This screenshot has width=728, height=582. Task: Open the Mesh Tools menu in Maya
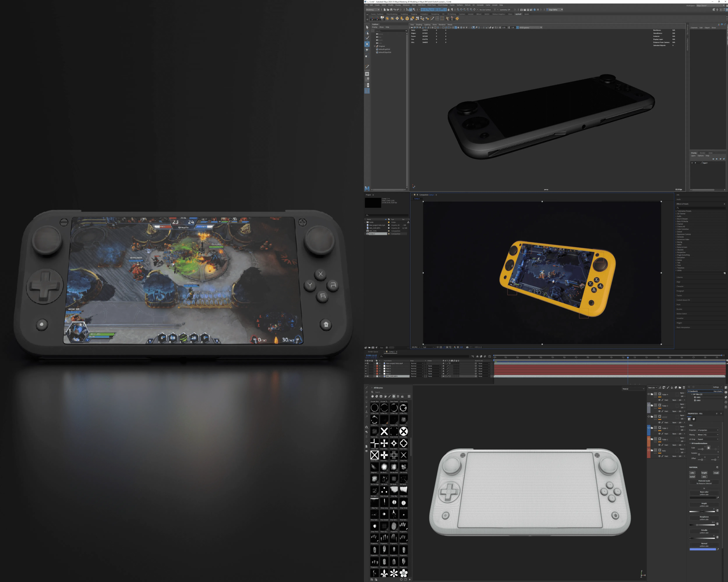point(431,5)
